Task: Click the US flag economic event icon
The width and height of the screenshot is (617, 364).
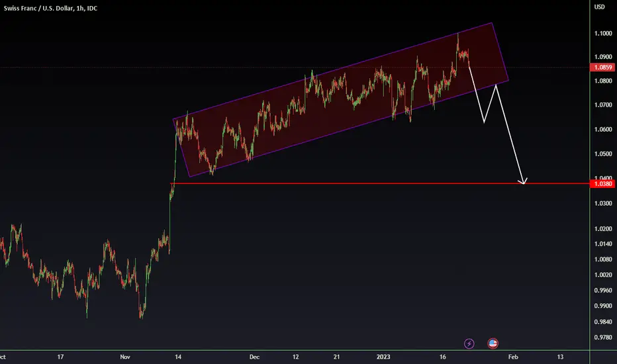Action: pyautogui.click(x=493, y=343)
